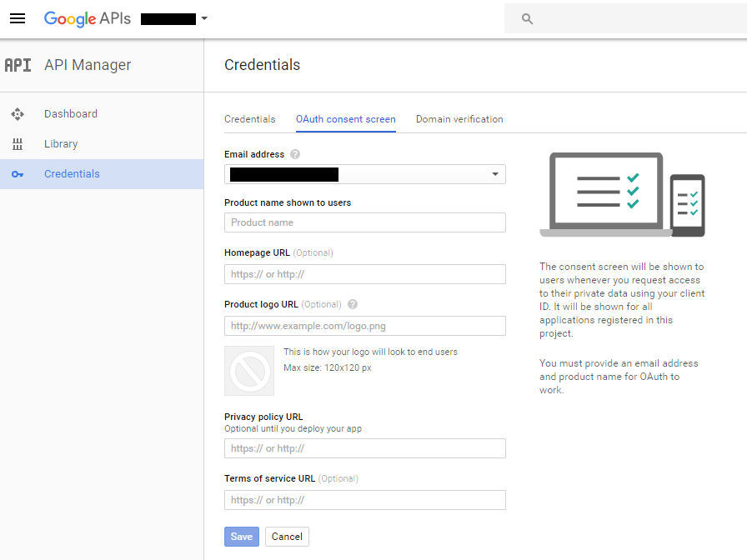Go to Dashboard in the sidebar
The image size is (747, 560).
click(102, 114)
